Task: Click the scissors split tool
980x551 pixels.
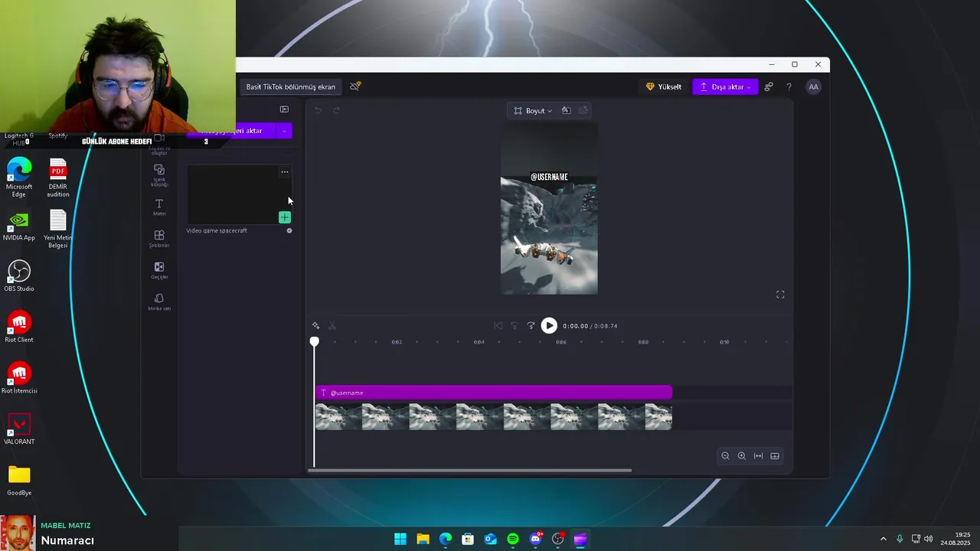Action: [x=332, y=326]
